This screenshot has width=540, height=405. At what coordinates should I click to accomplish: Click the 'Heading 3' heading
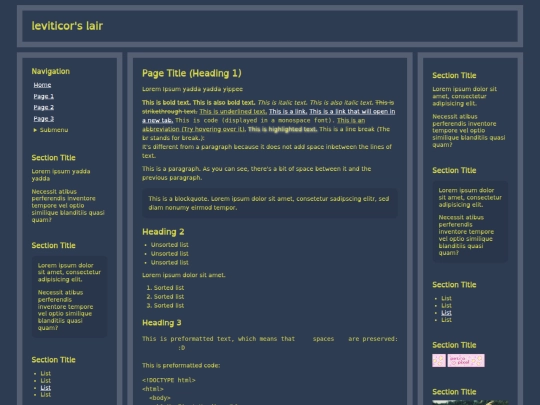[x=162, y=323]
